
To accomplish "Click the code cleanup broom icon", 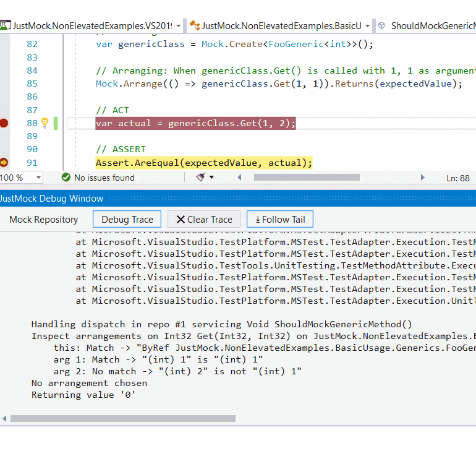I will 201,177.
